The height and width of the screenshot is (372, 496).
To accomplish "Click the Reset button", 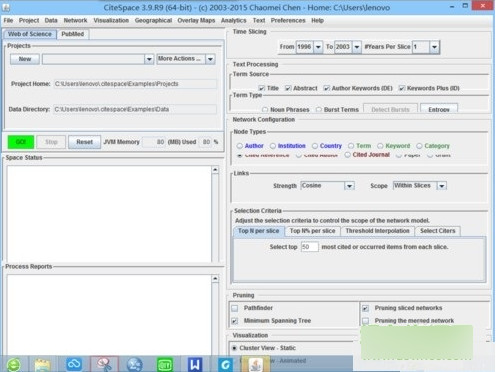I will [x=84, y=142].
